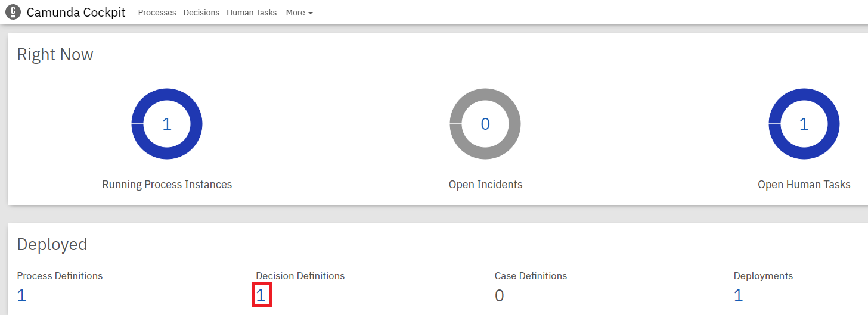
Task: Open the Decision Definitions count link
Action: (261, 295)
